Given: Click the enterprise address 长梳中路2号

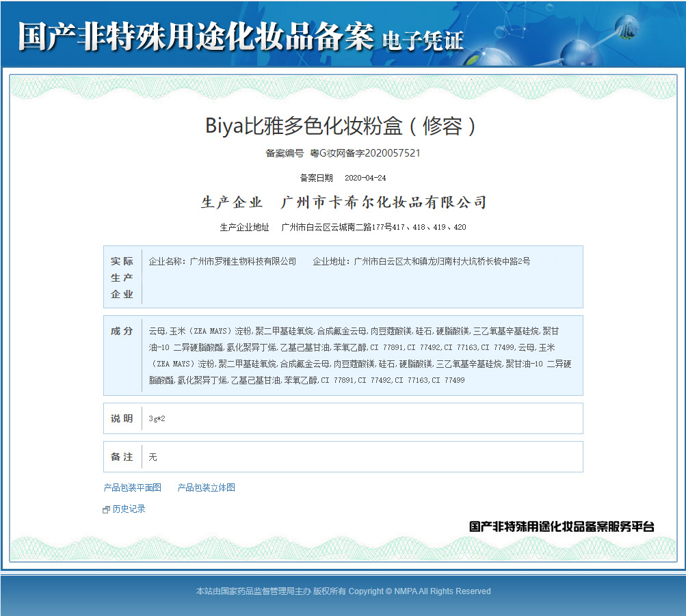Looking at the screenshot, I should point(441,261).
